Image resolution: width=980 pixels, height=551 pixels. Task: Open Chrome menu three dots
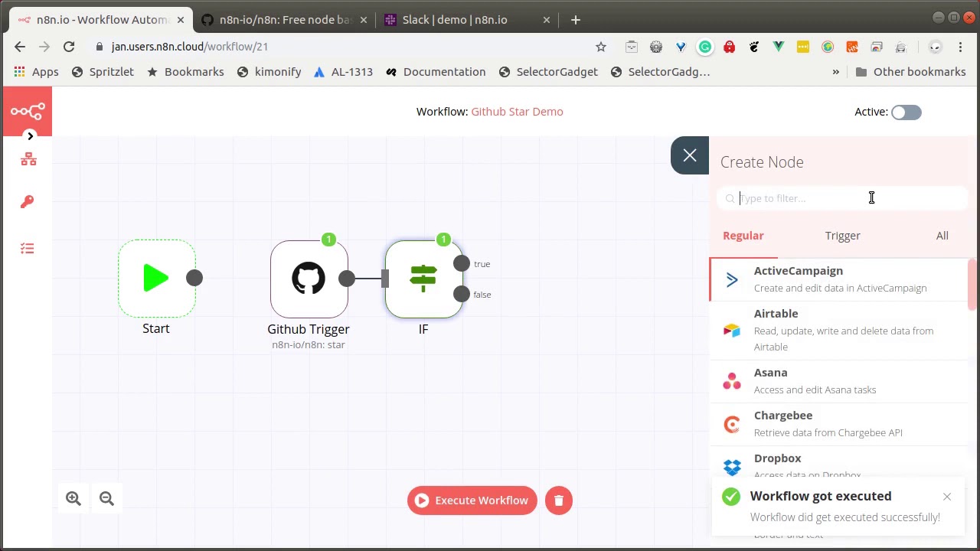960,47
